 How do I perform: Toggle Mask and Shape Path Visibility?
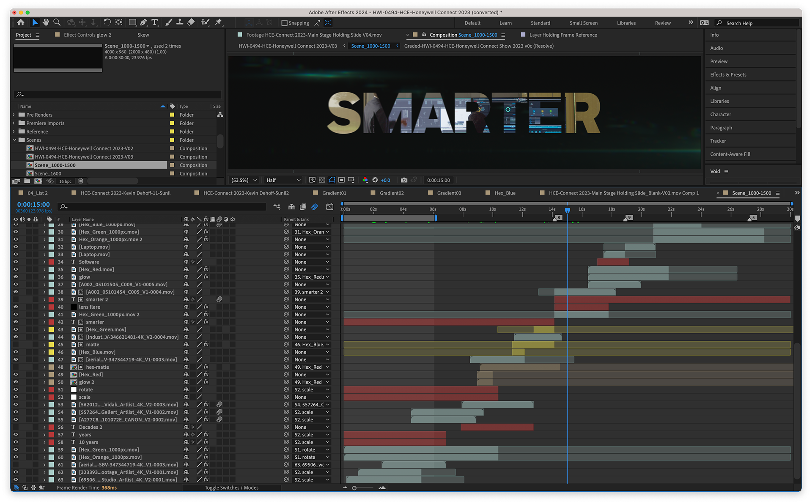click(332, 180)
